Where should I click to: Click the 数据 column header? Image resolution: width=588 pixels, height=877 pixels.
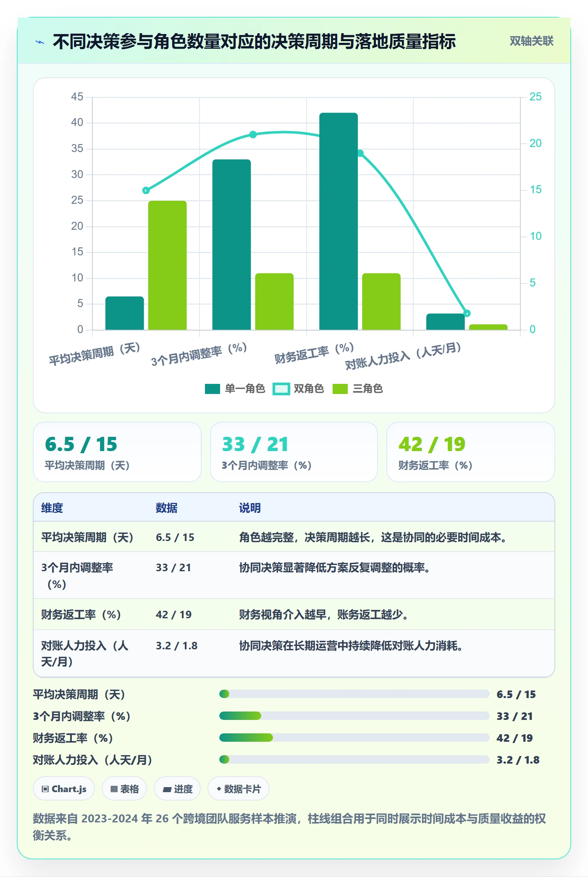click(167, 508)
